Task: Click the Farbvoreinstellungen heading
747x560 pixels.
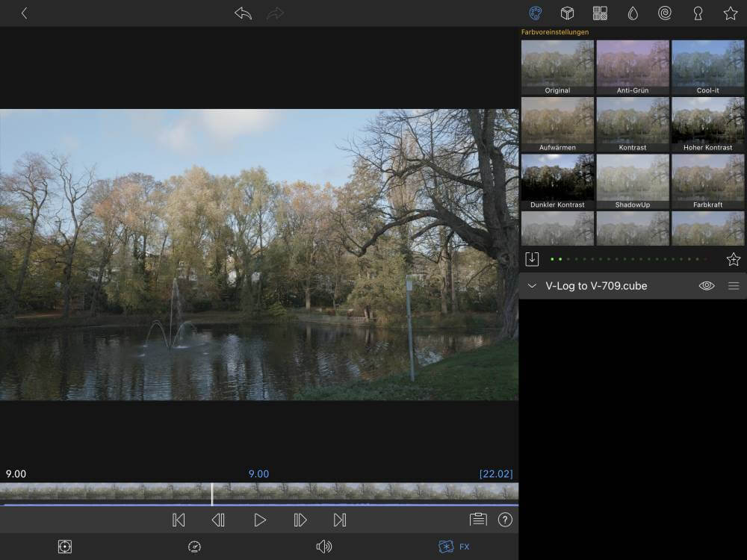Action: (555, 32)
